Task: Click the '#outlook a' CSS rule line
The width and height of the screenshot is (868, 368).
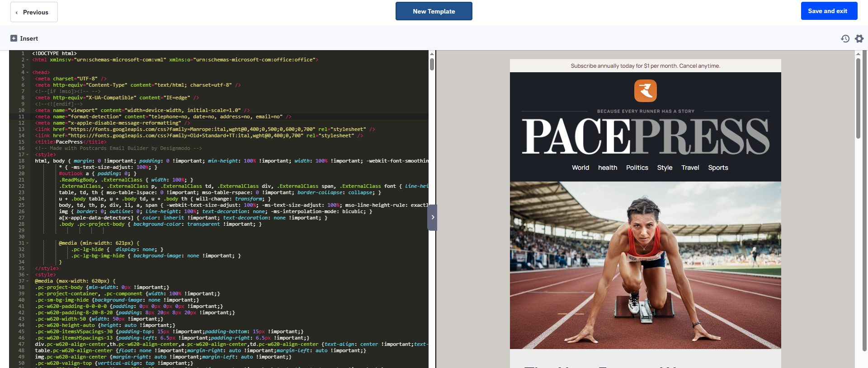Action: pyautogui.click(x=98, y=173)
